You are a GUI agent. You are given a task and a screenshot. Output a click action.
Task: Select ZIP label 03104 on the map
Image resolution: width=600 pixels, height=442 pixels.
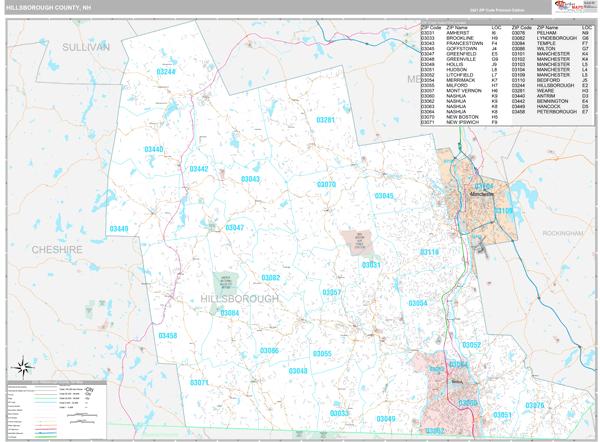(x=484, y=186)
